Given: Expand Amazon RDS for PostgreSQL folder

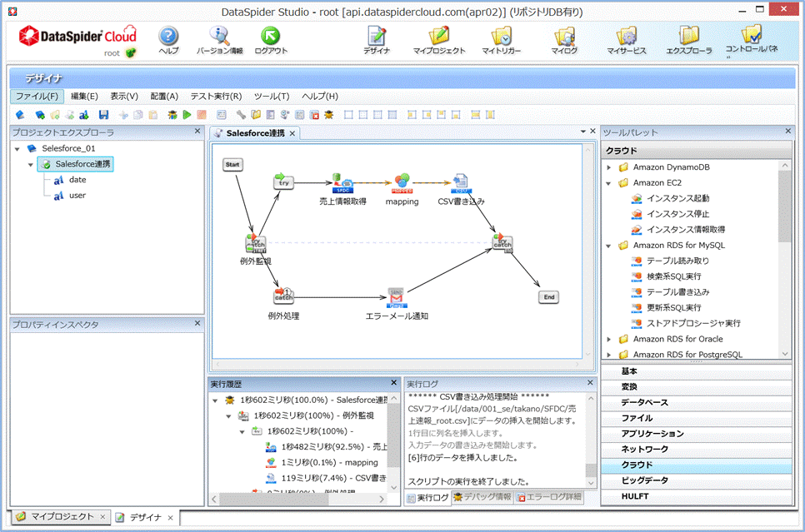Looking at the screenshot, I should tap(609, 355).
